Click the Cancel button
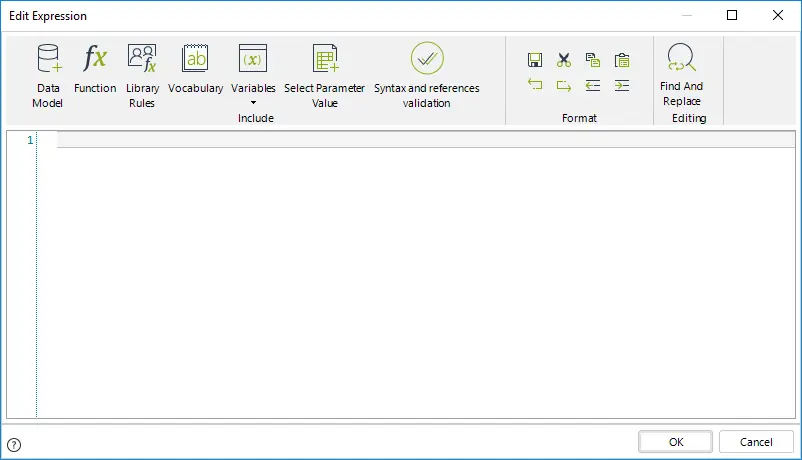 click(x=756, y=442)
